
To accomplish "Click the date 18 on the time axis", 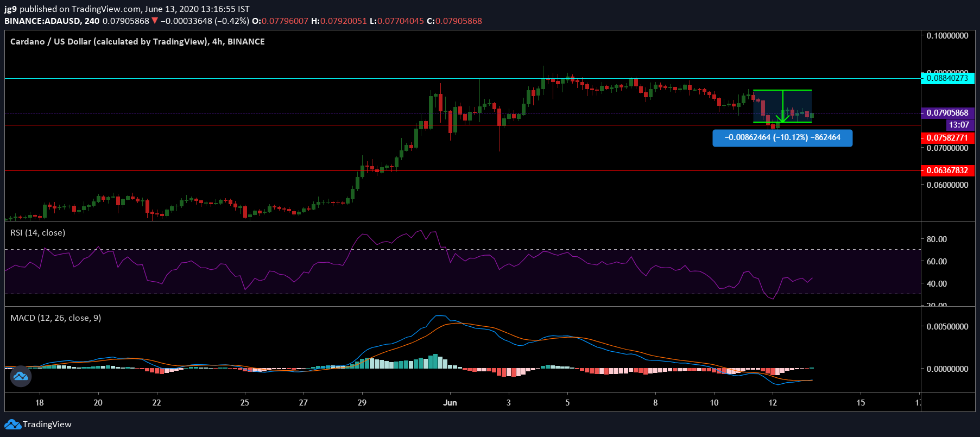I will tap(39, 403).
